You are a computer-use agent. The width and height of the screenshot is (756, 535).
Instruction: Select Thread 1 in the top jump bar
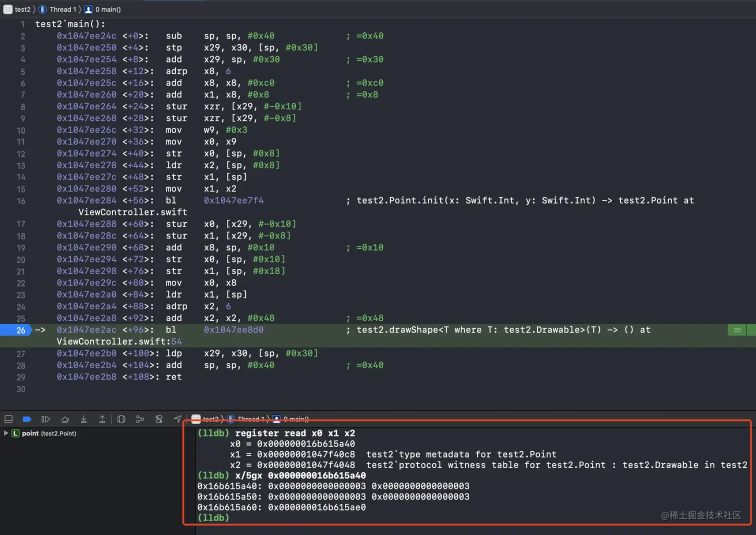click(63, 9)
